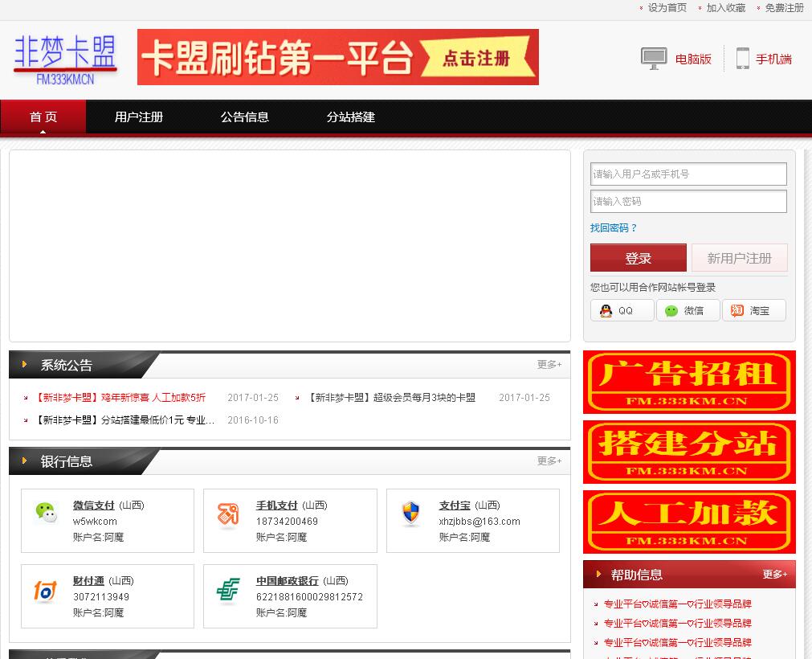This screenshot has height=659, width=812.
Task: Click the phone number 18734200469
Action: (x=287, y=522)
